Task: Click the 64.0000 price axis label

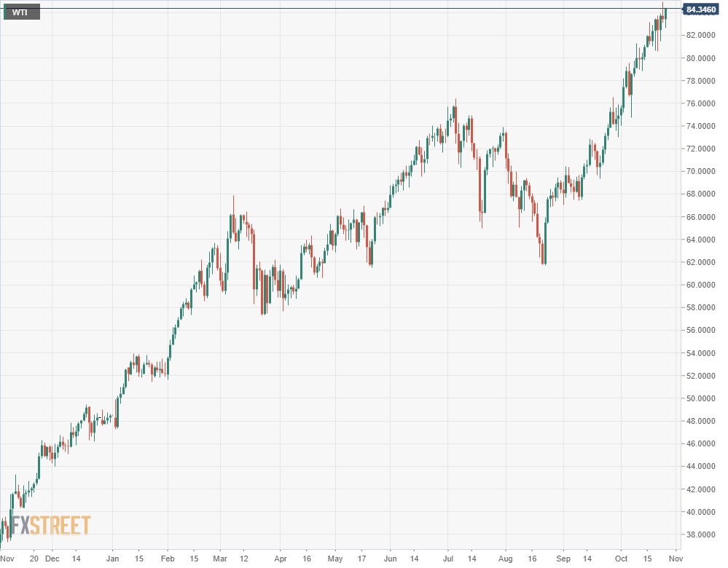Action: pos(700,240)
